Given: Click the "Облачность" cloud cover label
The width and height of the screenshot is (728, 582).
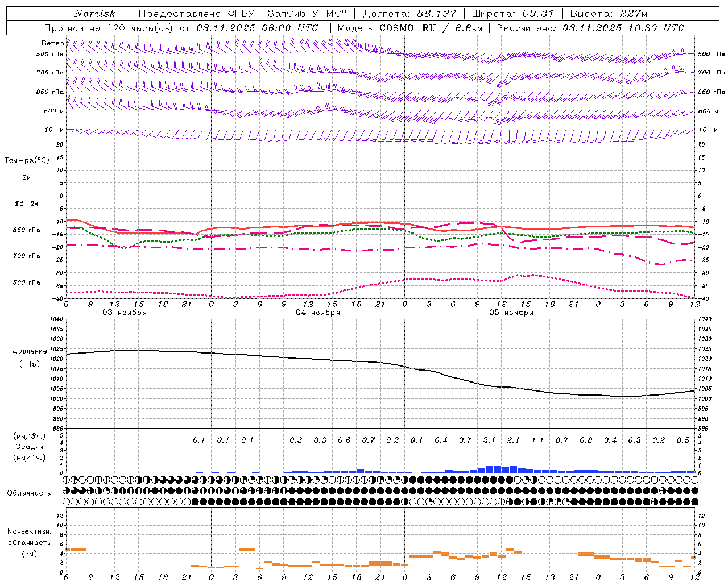Looking at the screenshot, I should (x=29, y=493).
